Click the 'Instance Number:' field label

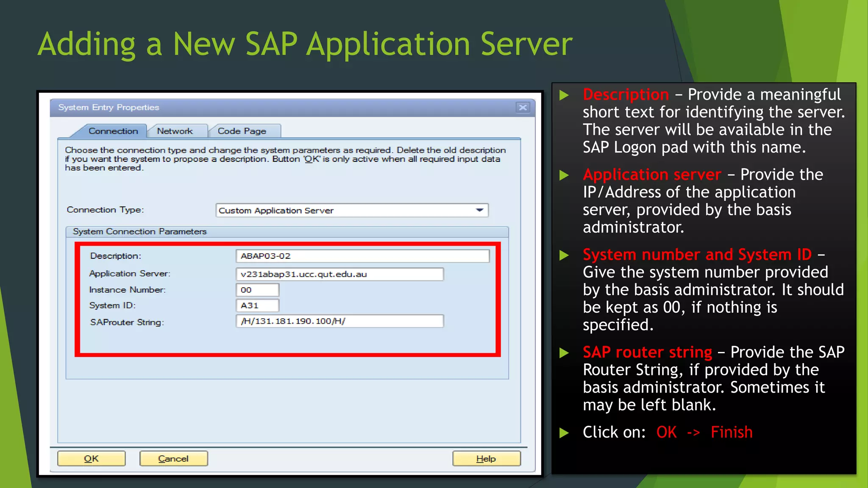click(x=127, y=290)
